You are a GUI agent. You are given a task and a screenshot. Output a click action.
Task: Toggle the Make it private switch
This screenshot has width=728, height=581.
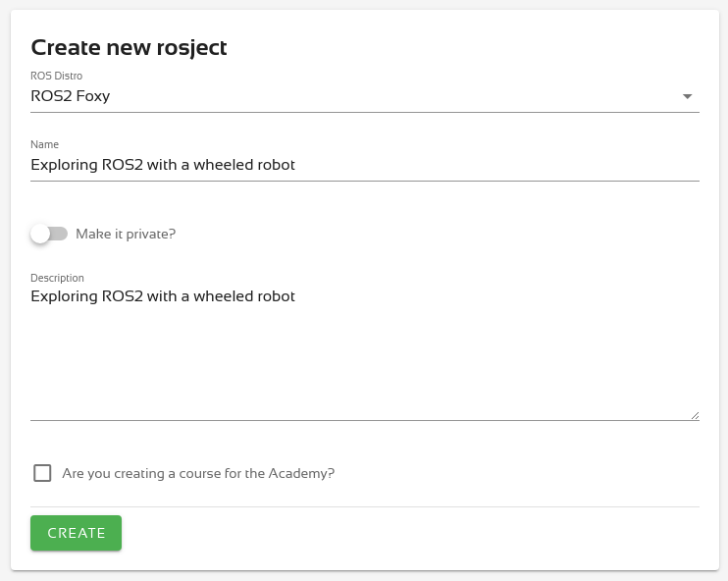49,234
